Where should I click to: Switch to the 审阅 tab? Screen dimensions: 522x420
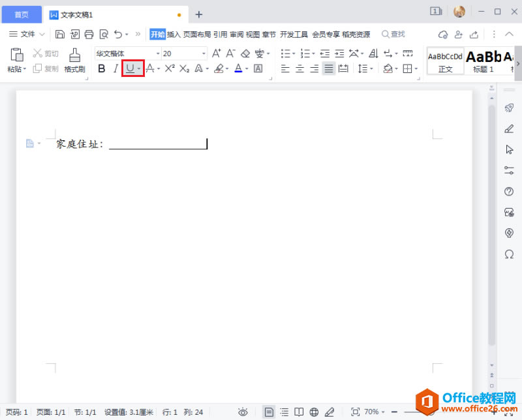coord(236,35)
